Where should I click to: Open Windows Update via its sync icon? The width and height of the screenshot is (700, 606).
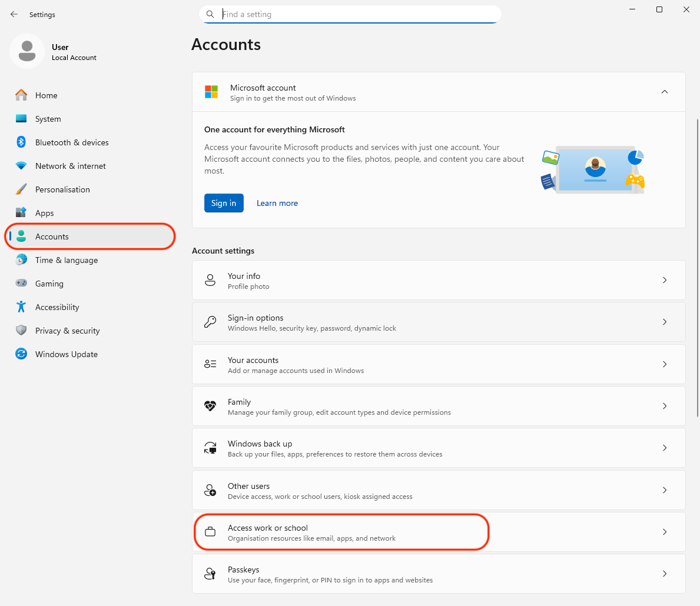click(21, 354)
